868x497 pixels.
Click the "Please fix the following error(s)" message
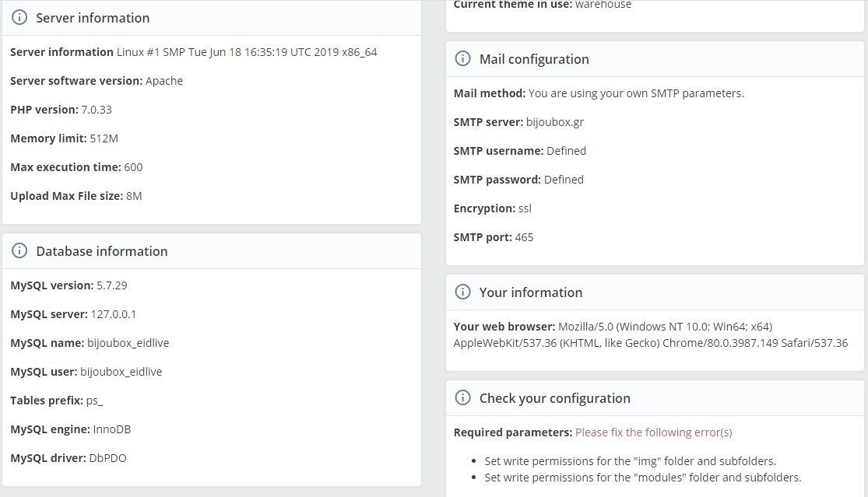pyautogui.click(x=653, y=432)
